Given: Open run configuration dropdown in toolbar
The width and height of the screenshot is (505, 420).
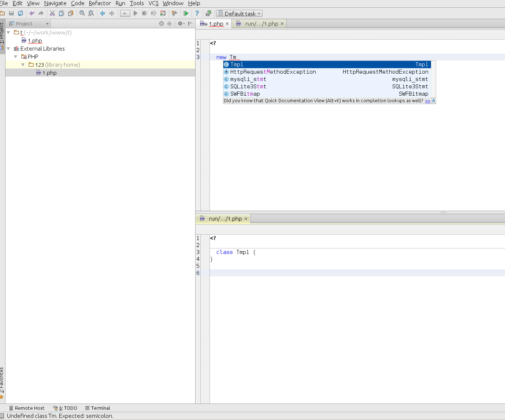Looking at the screenshot, I should coord(125,14).
